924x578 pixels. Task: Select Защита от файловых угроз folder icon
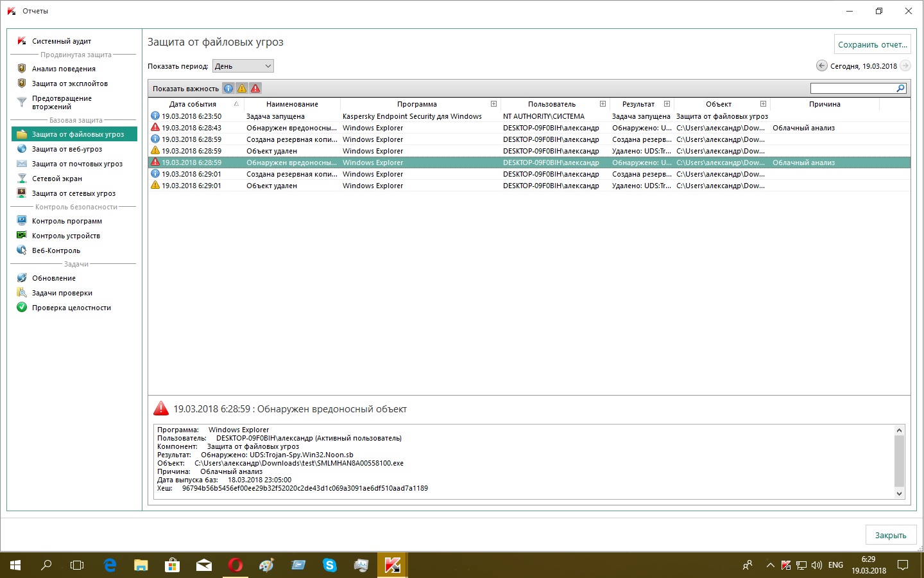22,134
